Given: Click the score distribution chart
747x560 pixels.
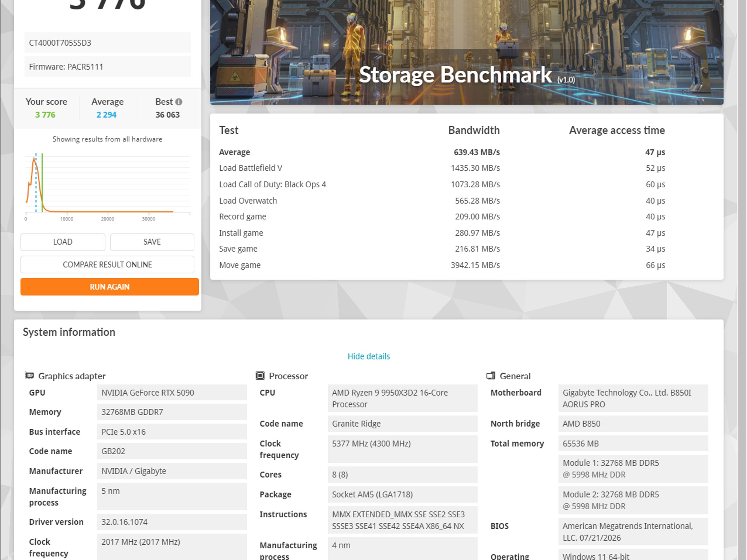Looking at the screenshot, I should [108, 186].
